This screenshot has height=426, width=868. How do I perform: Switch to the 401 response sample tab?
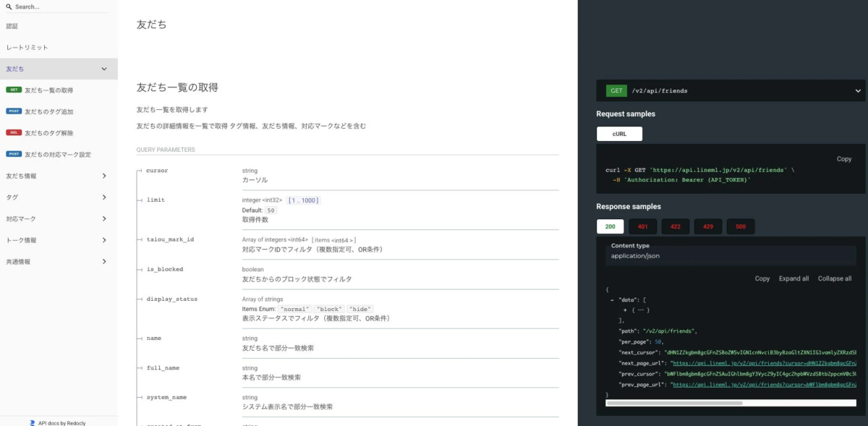click(x=642, y=226)
